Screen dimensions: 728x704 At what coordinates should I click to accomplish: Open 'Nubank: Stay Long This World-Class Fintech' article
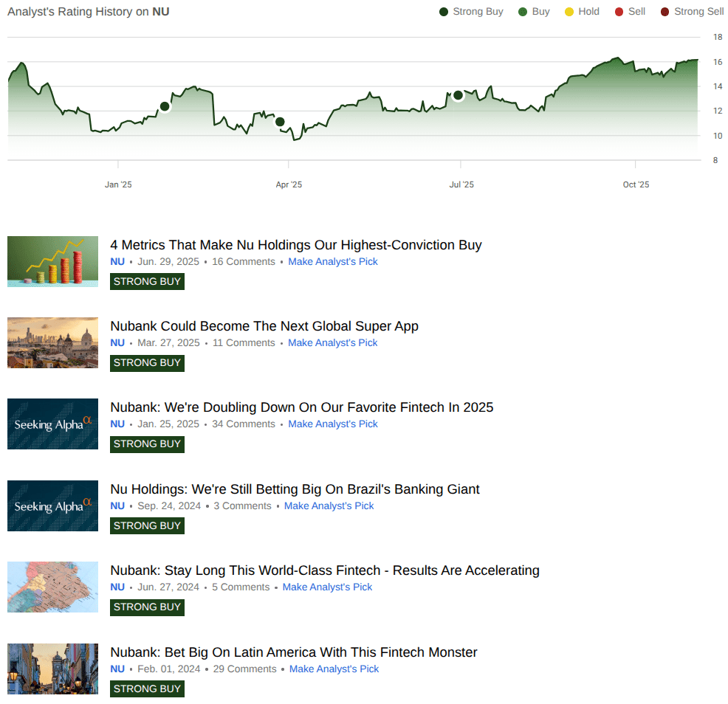click(x=323, y=570)
